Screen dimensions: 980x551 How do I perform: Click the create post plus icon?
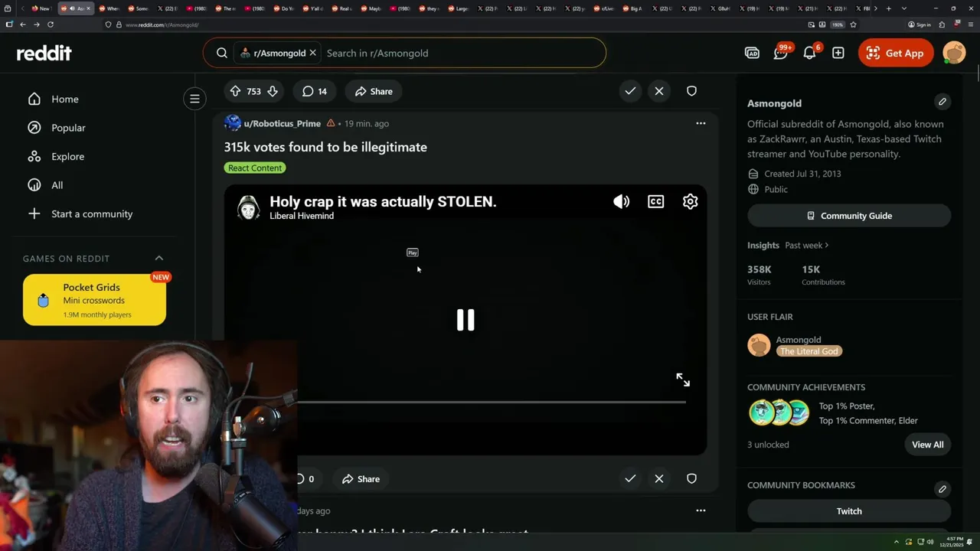[x=838, y=53]
